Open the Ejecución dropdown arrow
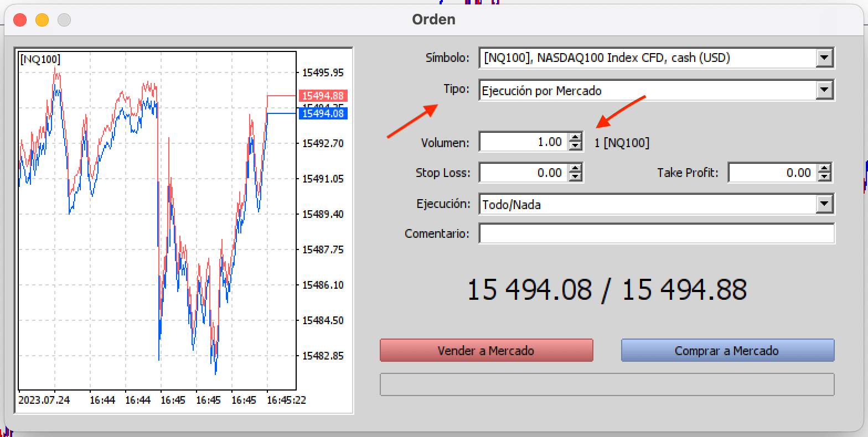 tap(825, 204)
